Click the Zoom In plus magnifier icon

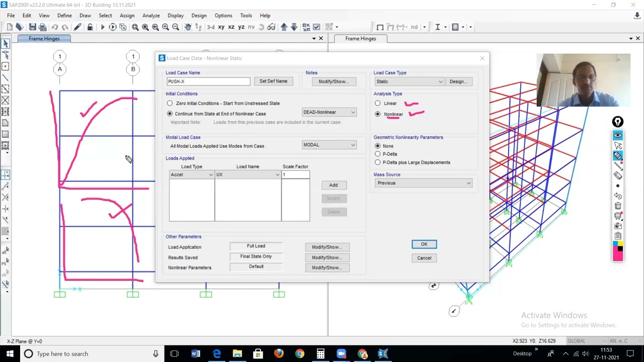(x=166, y=27)
